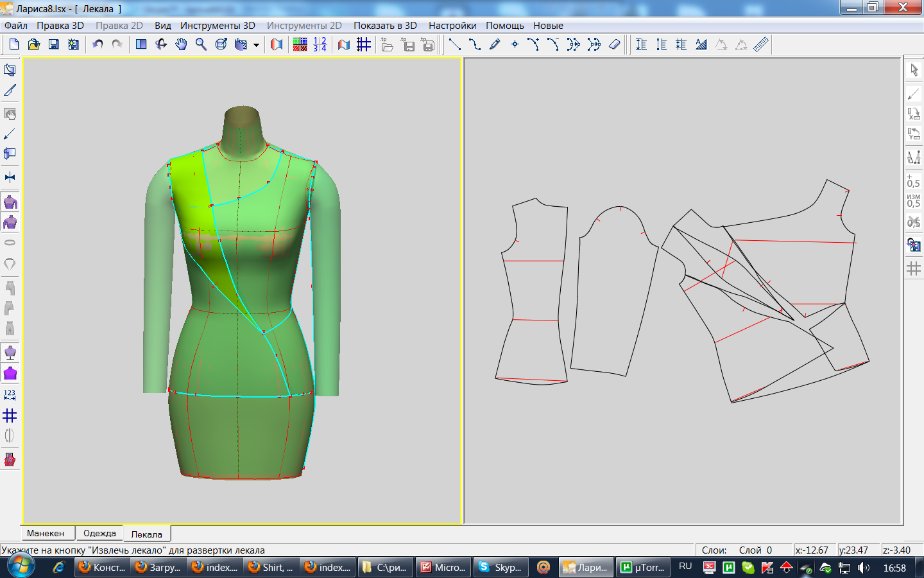Screen dimensions: 924x578
Task: Activate the magnifier zoom tool
Action: tap(201, 44)
